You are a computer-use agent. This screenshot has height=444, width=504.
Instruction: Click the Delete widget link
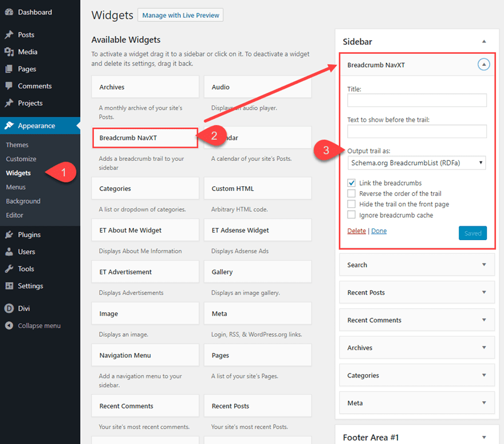click(356, 231)
